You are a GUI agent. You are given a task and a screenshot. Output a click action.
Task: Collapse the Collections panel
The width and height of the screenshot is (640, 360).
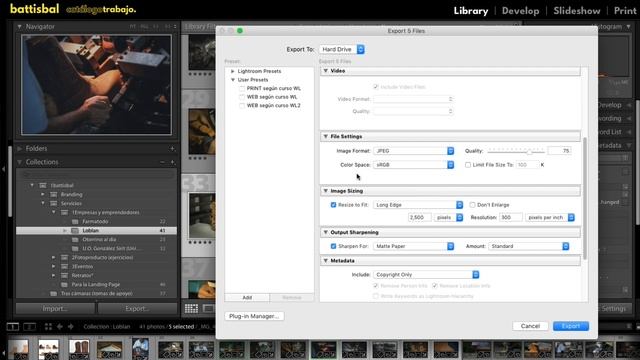click(20, 162)
